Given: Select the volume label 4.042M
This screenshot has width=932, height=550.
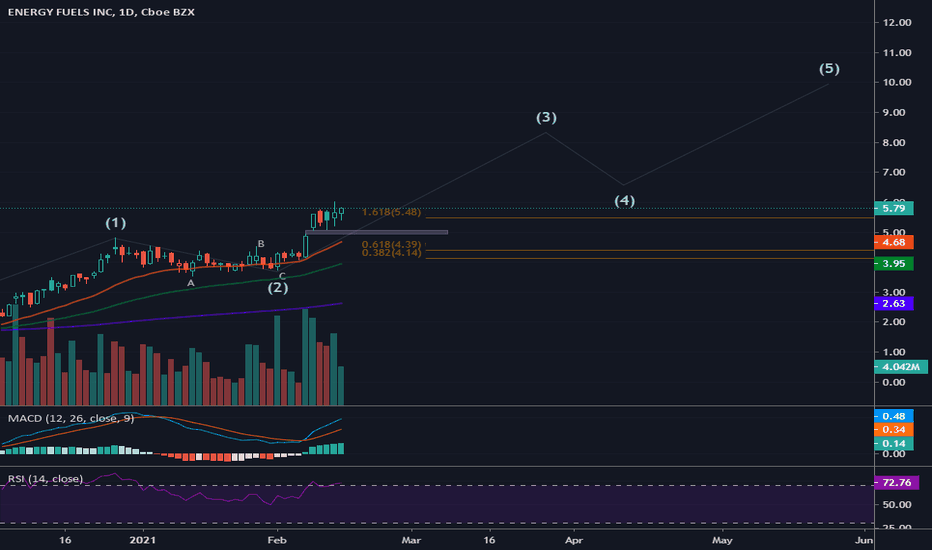Looking at the screenshot, I should pos(900,367).
